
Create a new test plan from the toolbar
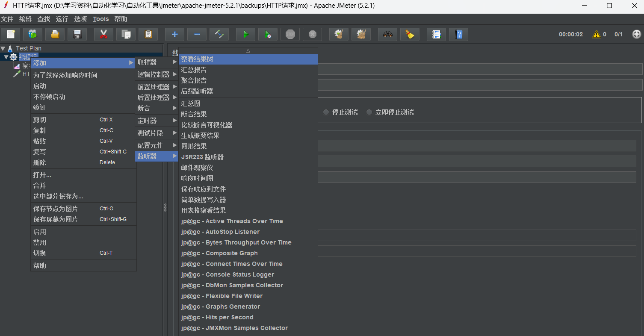pyautogui.click(x=11, y=34)
